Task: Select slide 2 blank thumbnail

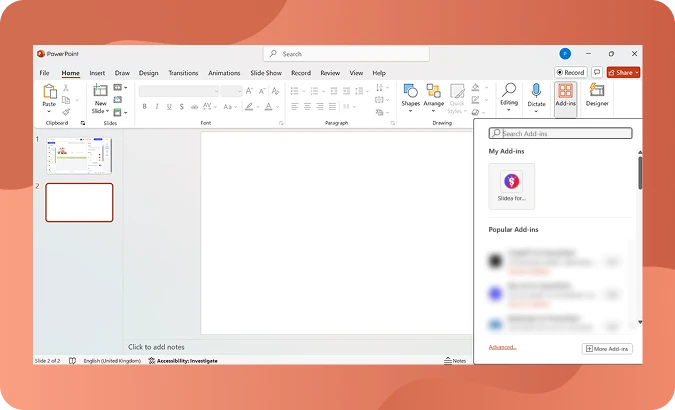Action: coord(79,202)
